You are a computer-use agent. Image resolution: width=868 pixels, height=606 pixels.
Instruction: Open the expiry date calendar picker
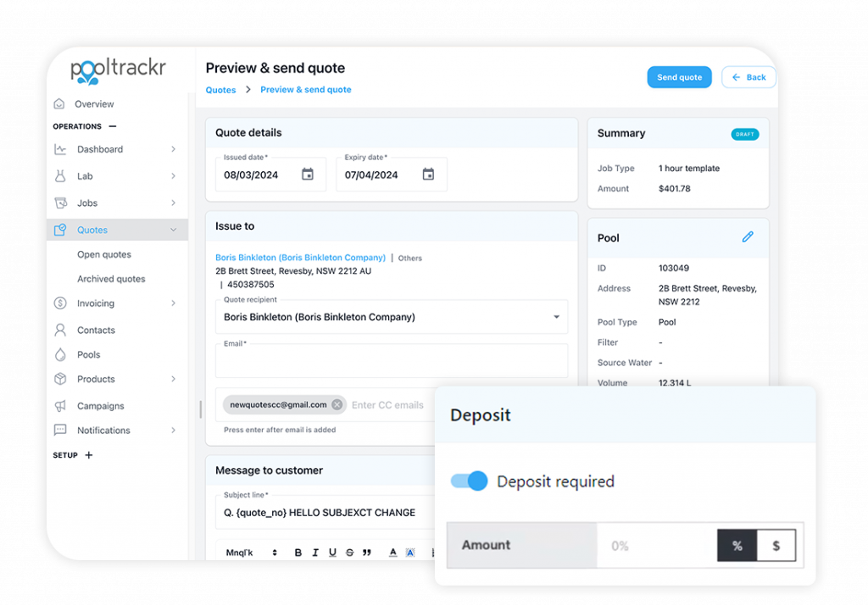pyautogui.click(x=428, y=175)
